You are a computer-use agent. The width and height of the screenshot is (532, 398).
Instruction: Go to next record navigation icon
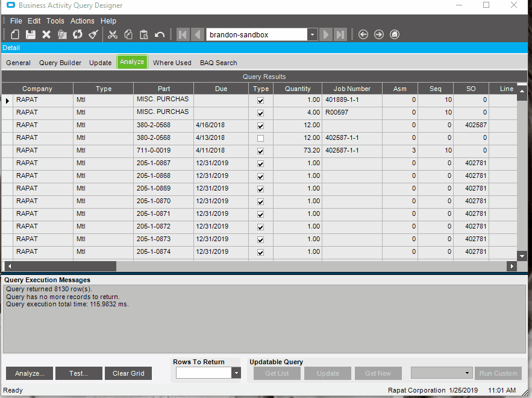[x=326, y=34]
